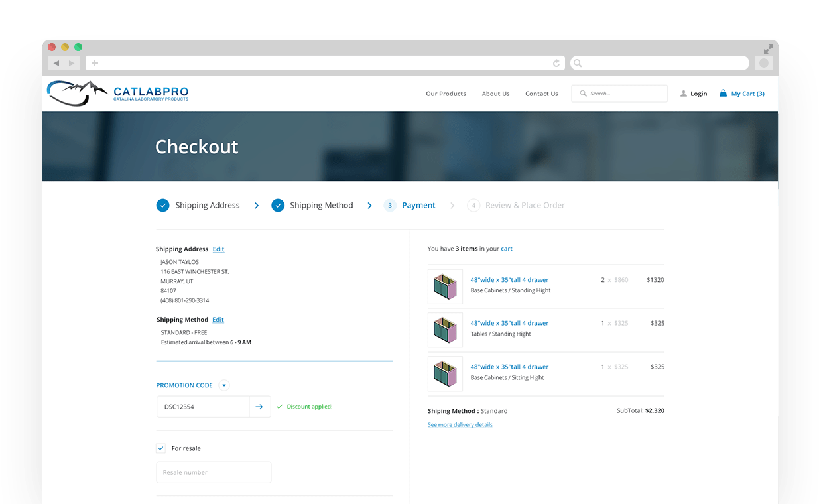Click the browser back arrow
The height and width of the screenshot is (504, 819).
coord(56,63)
